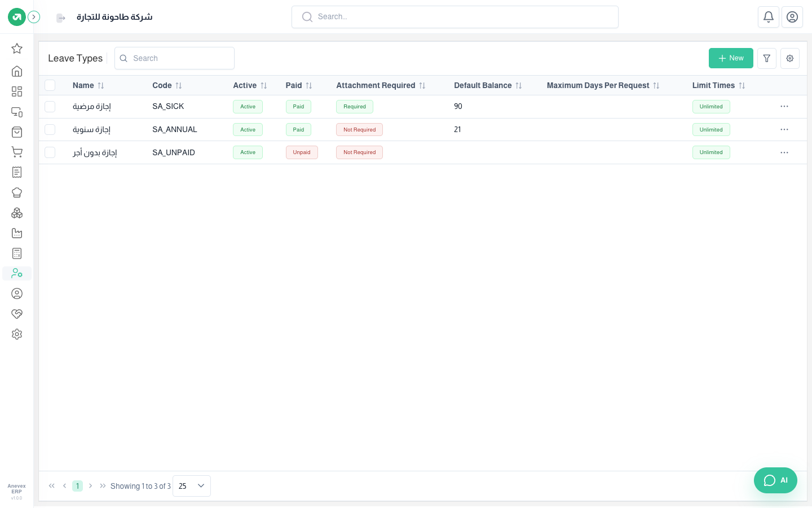Open the calculator icon in sidebar
The height and width of the screenshot is (508, 812).
17,253
